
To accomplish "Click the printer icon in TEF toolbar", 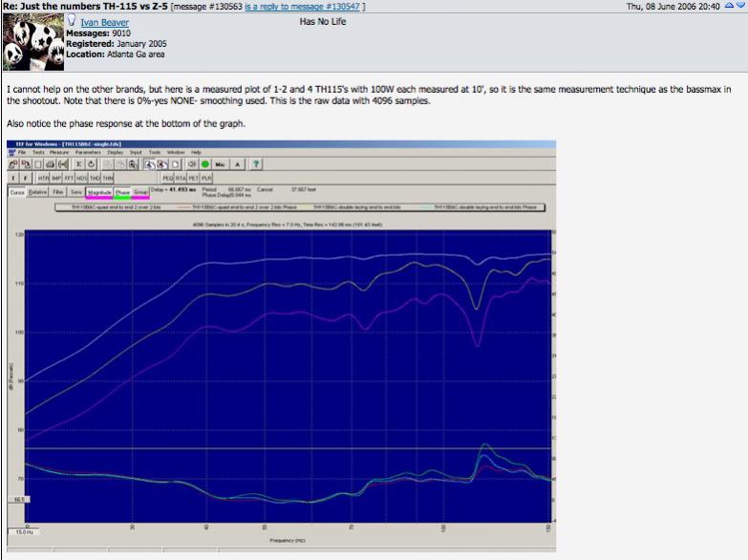I will (50, 164).
